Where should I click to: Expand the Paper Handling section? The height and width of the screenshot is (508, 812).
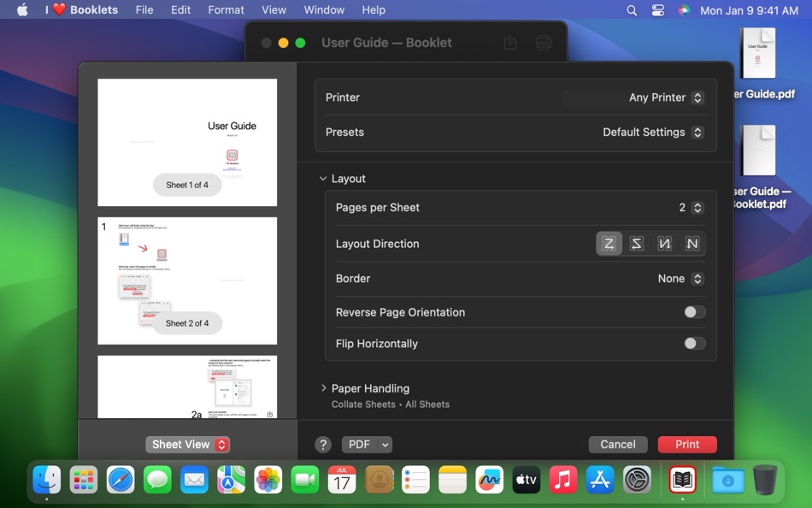click(x=324, y=387)
